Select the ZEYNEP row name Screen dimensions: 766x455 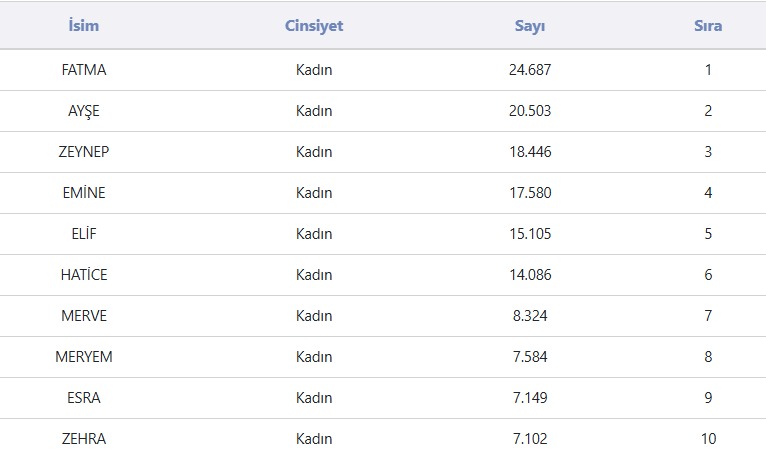(83, 152)
